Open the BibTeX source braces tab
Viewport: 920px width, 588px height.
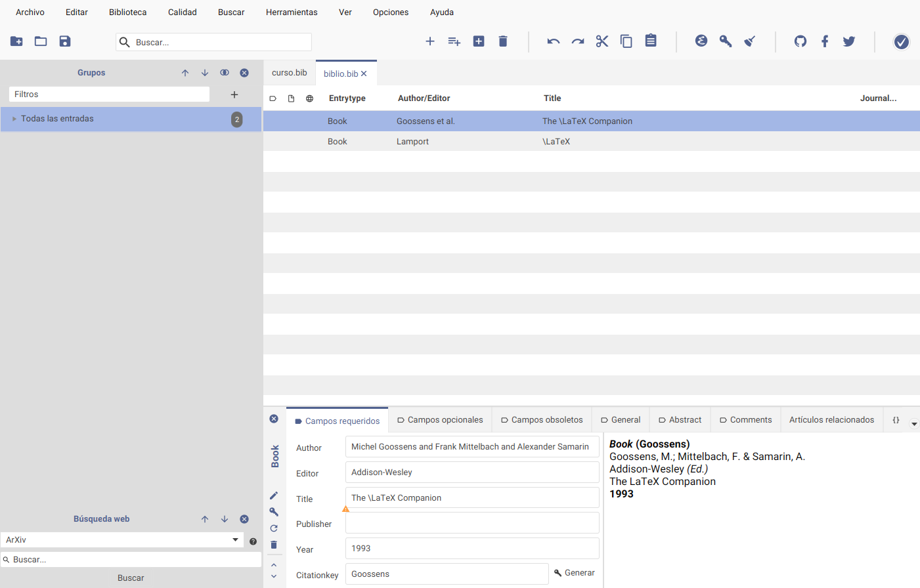(x=896, y=420)
